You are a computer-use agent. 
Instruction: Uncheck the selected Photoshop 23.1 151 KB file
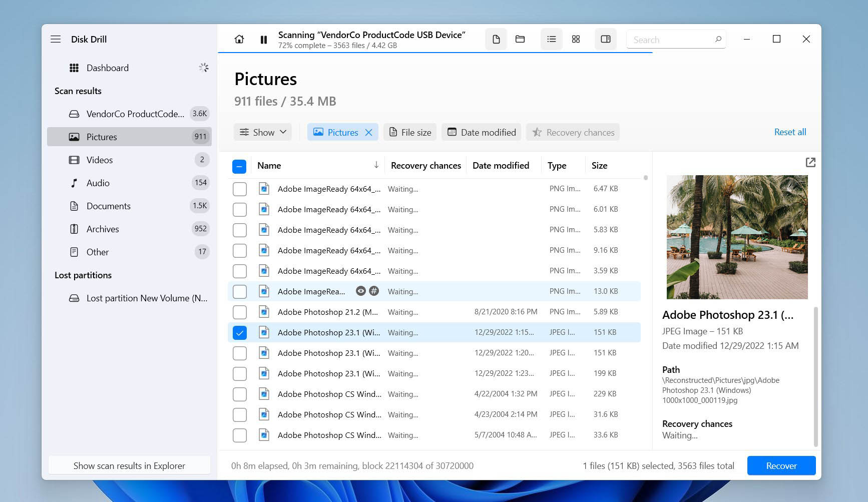[240, 333]
